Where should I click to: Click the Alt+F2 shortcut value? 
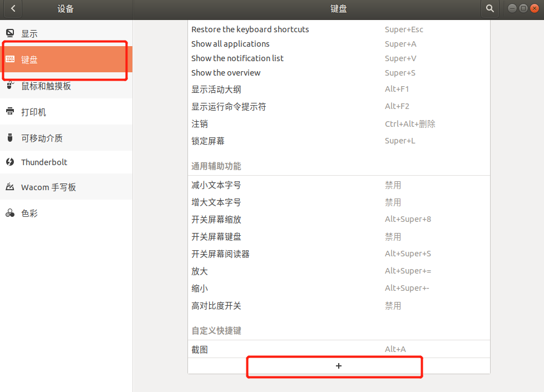click(397, 106)
